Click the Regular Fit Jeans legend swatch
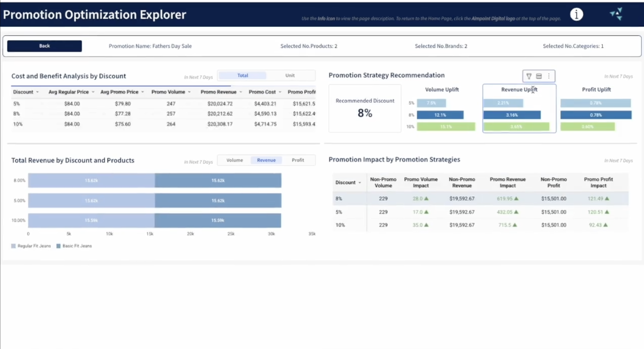The width and height of the screenshot is (644, 349). [x=13, y=246]
